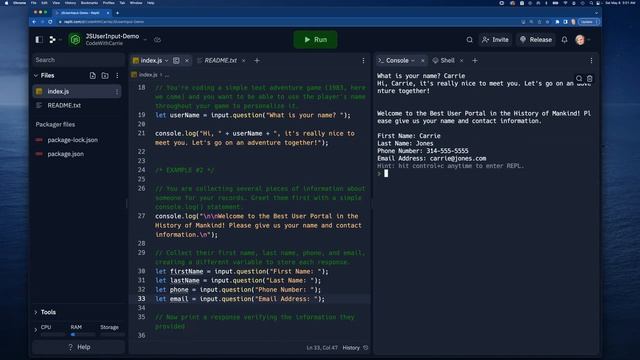Click the Packager files heading

pos(55,124)
